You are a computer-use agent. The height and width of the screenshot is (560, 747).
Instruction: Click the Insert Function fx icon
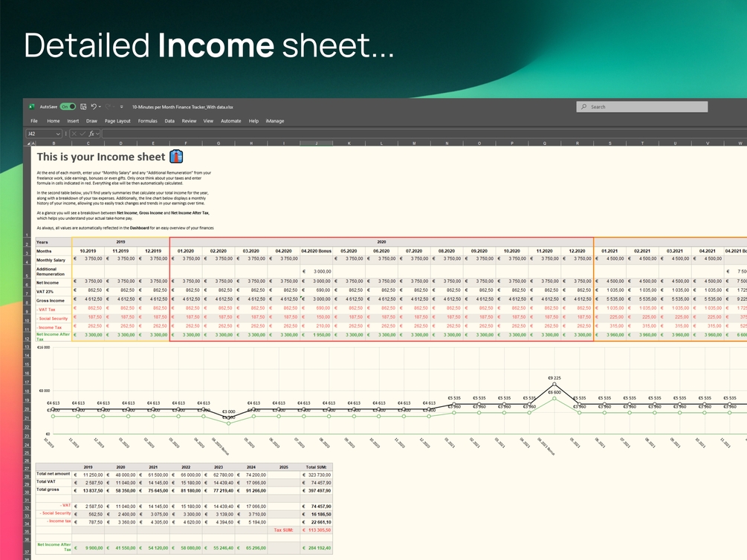(91, 134)
